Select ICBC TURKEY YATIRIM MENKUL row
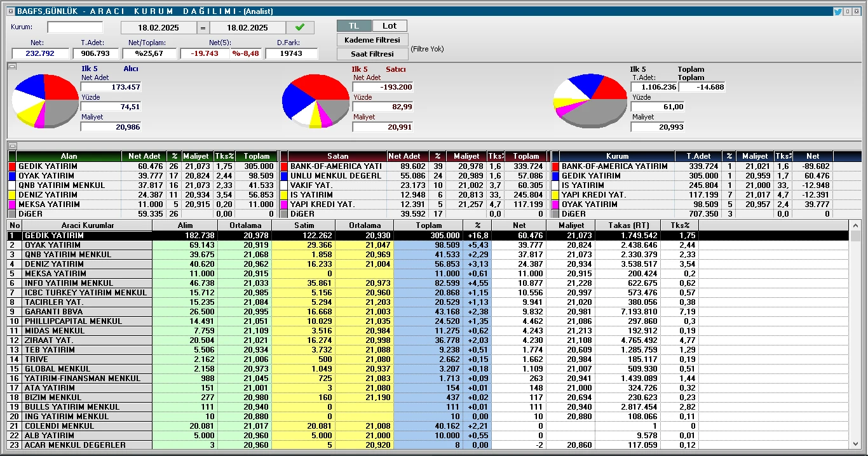 429,293
